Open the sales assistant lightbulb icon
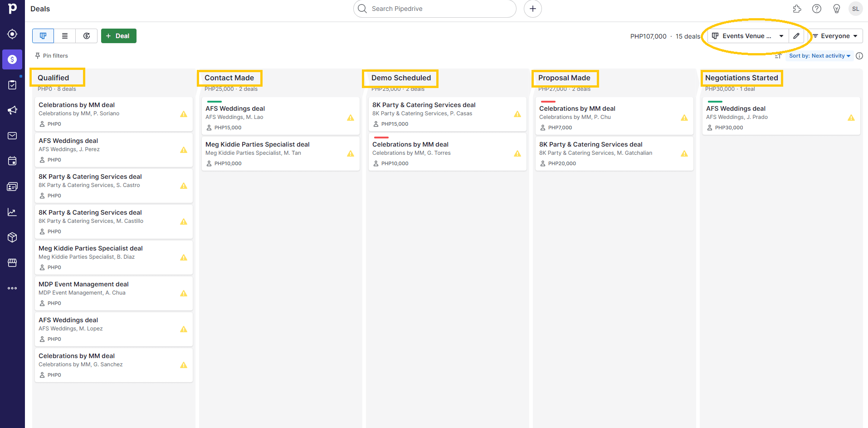 (837, 9)
